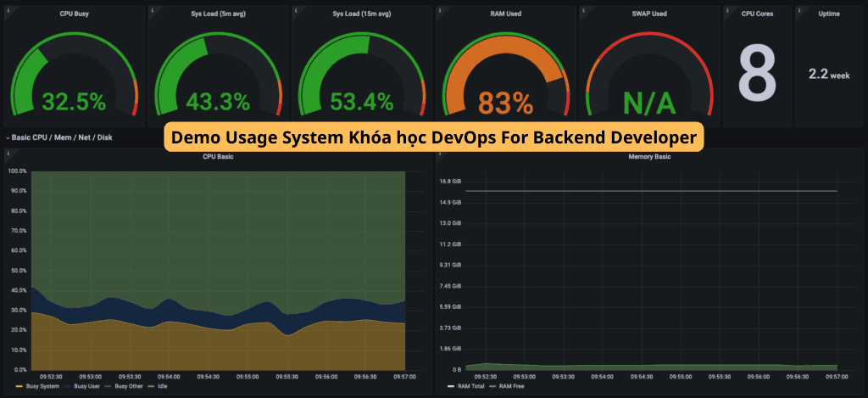Image resolution: width=868 pixels, height=398 pixels.
Task: Open the CPU Busy panel info icon
Action: click(8, 9)
